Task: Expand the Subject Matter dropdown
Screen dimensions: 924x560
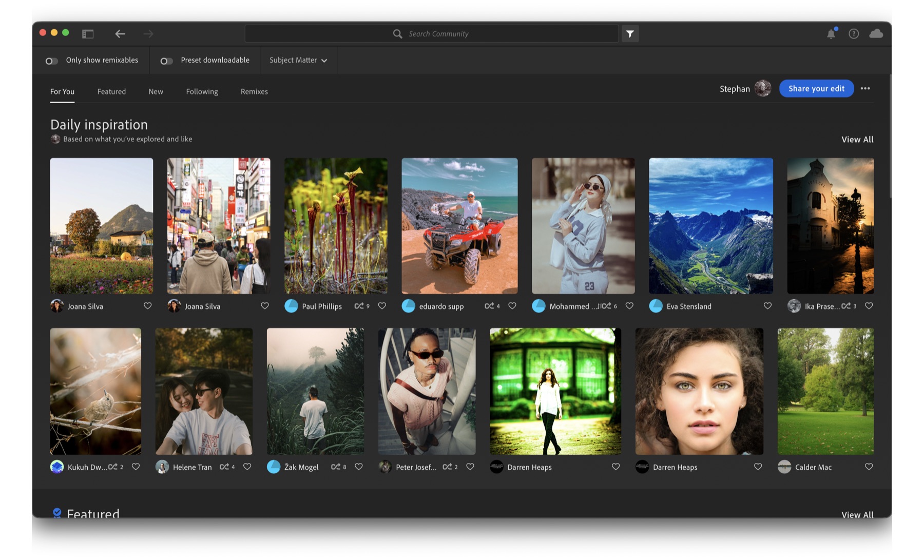Action: pyautogui.click(x=298, y=60)
